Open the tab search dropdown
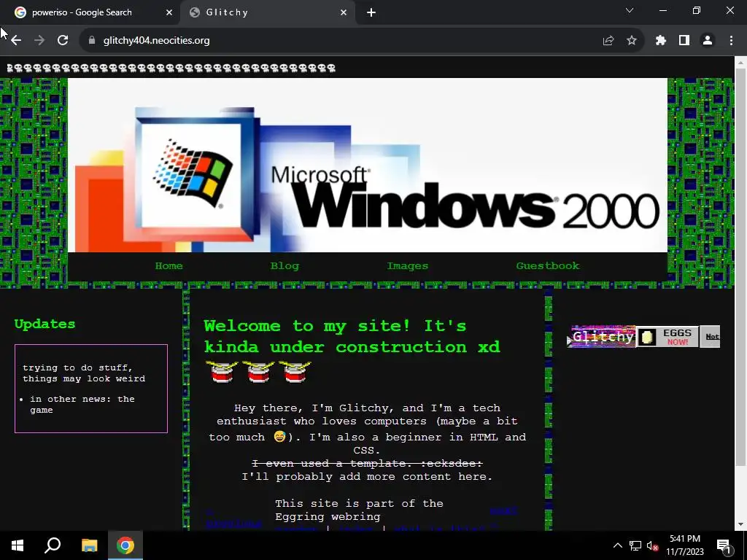The width and height of the screenshot is (747, 560). tap(630, 10)
